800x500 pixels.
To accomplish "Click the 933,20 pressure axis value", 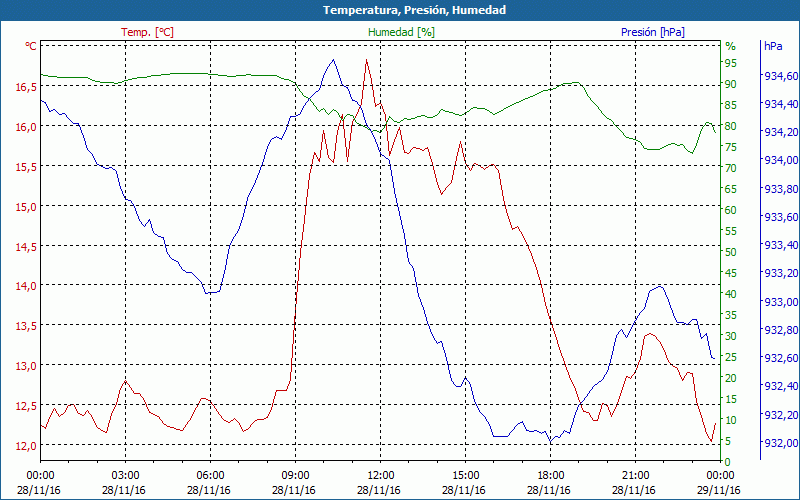I will (781, 274).
